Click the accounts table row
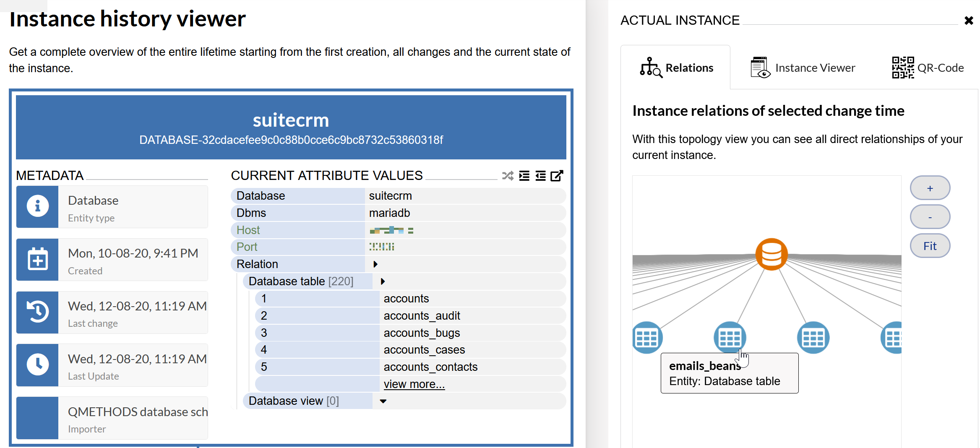The width and height of the screenshot is (980, 448). coord(410,298)
